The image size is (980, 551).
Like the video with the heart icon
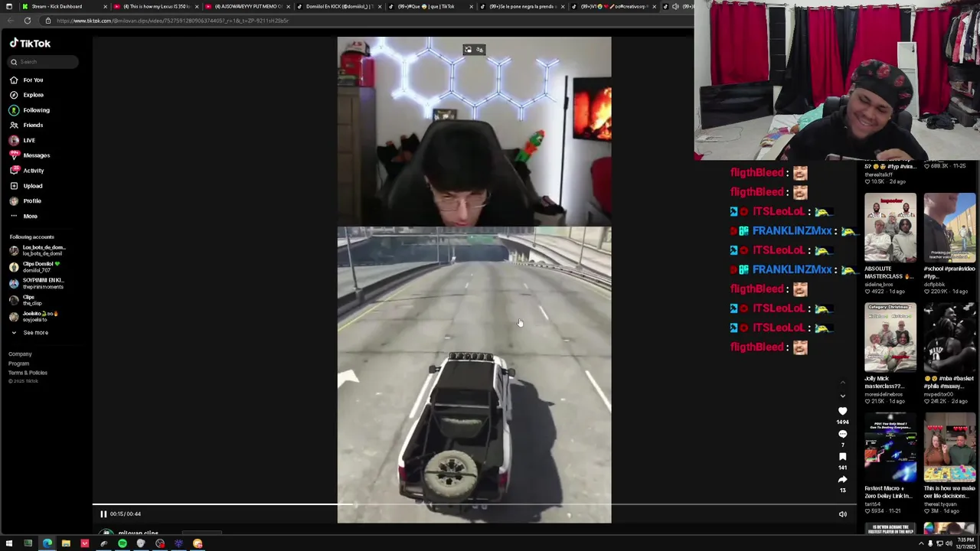[x=842, y=412]
